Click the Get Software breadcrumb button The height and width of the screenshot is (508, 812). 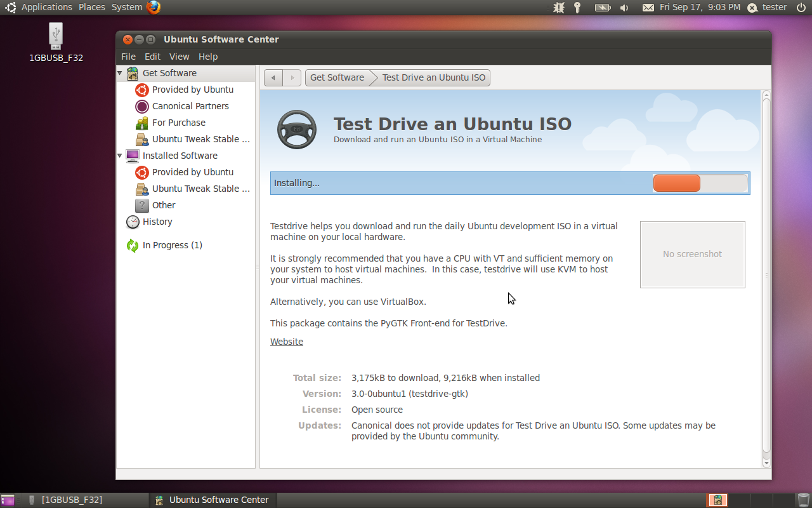pos(337,77)
